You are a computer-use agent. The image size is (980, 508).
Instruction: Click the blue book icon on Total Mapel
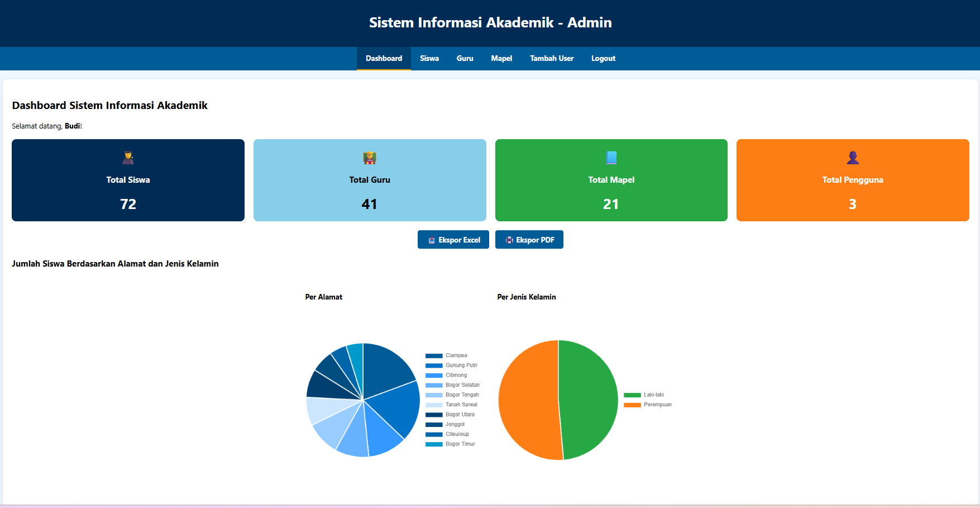611,158
